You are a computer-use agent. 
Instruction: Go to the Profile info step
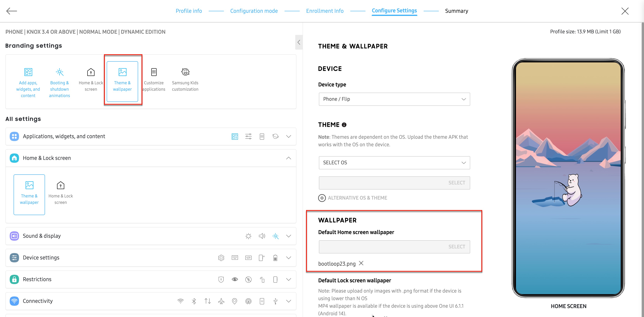pos(189,11)
